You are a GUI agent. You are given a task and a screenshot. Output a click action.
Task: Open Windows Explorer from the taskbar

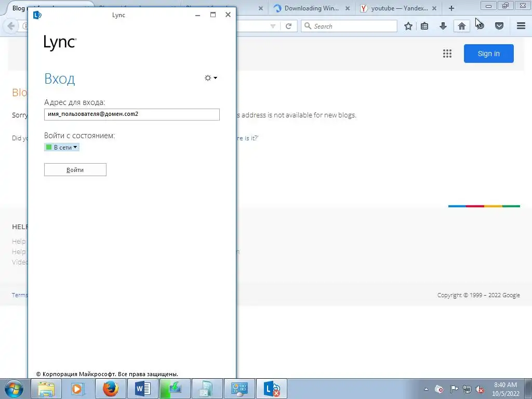46,389
